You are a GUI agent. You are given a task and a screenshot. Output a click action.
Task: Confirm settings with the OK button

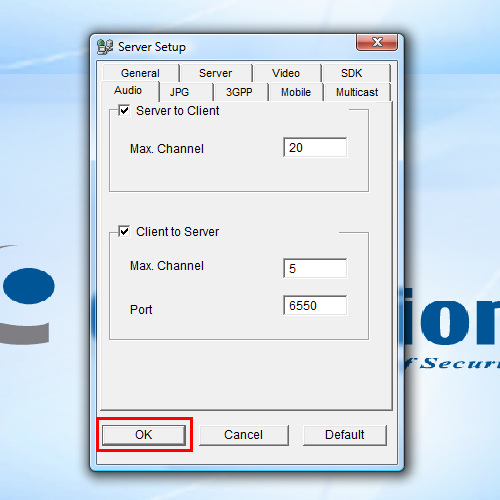[x=144, y=435]
